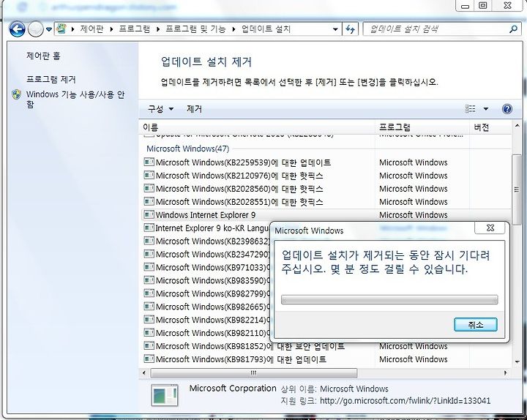Open the go.microsoft.com support link
527x420 pixels.
coord(405,401)
